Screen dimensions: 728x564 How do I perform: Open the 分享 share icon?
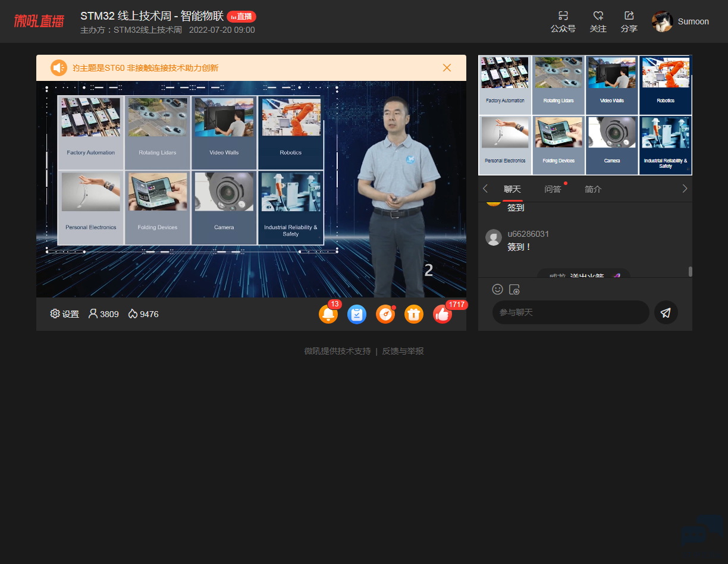pos(629,16)
